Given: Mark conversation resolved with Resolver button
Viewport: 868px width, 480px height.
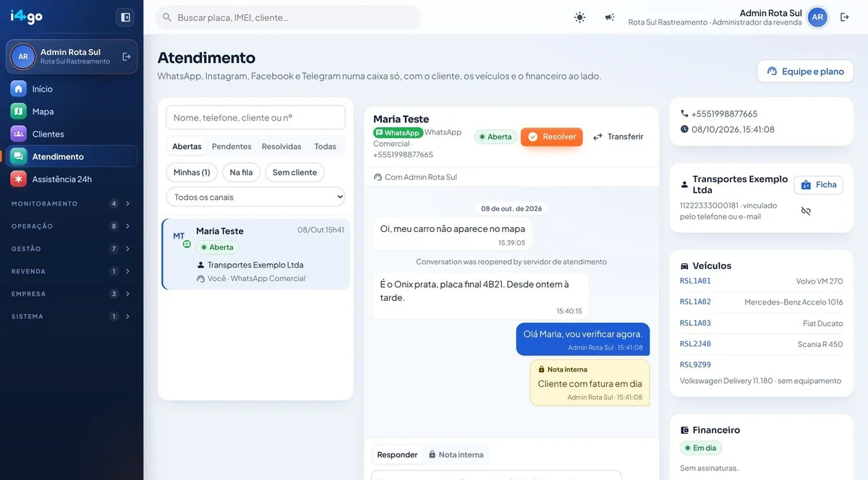Looking at the screenshot, I should pos(551,137).
